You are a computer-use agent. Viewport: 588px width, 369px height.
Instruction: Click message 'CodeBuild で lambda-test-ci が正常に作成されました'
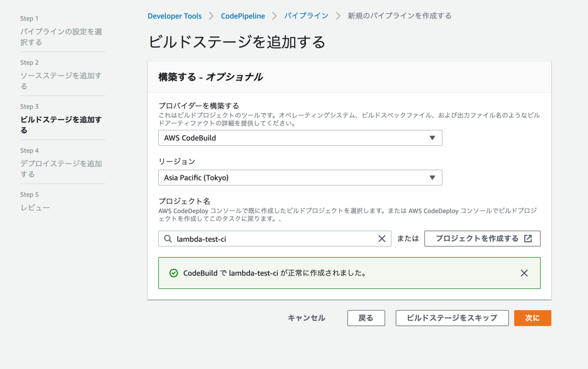point(274,273)
